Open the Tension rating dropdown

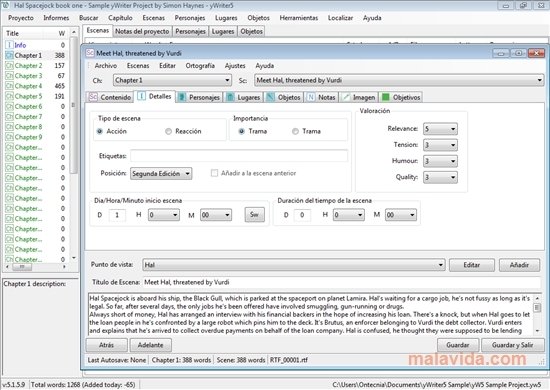(x=440, y=145)
